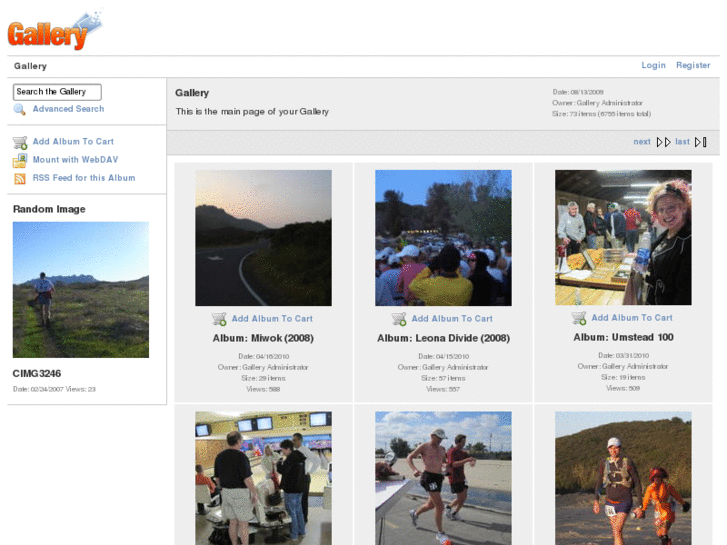Click the RSS feed icon
This screenshot has width=727, height=545.
tap(20, 179)
